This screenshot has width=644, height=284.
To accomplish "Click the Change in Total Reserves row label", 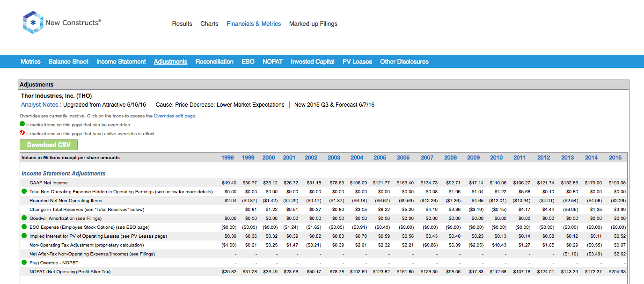I will 87,210.
